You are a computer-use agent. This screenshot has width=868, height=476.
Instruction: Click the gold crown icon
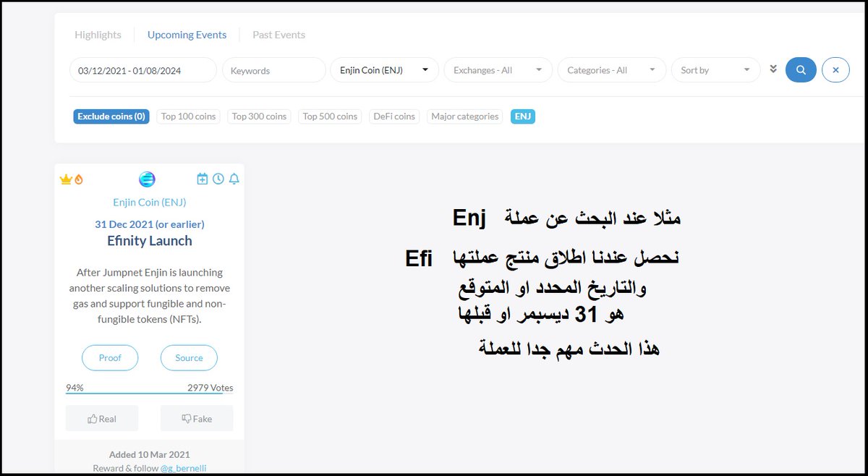[66, 179]
